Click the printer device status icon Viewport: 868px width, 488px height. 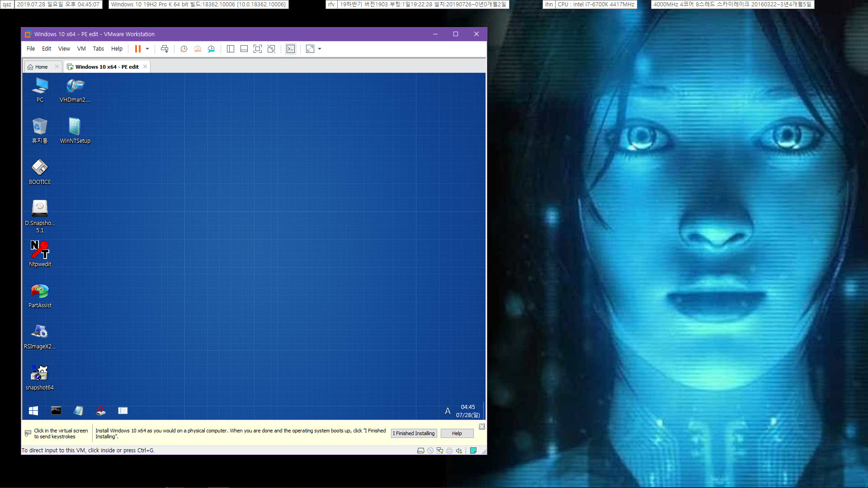tap(449, 450)
